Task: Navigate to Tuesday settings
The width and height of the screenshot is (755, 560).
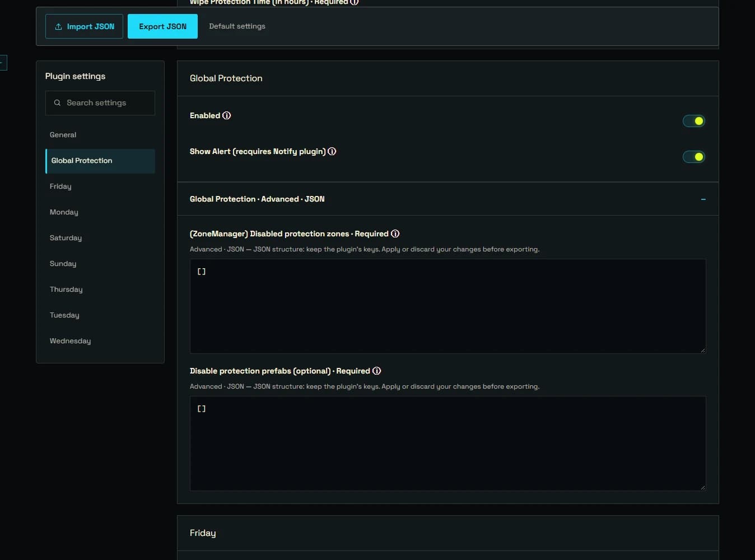Action: click(100, 315)
